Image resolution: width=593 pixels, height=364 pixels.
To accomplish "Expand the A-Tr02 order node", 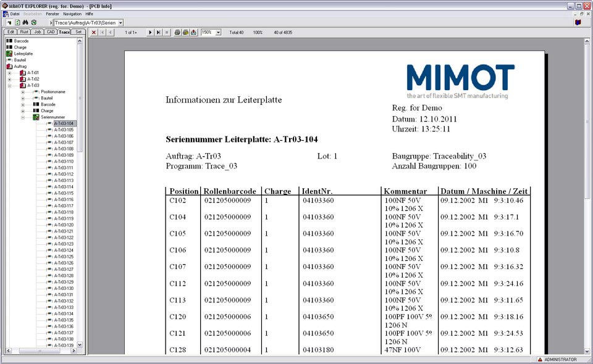I will coord(9,80).
